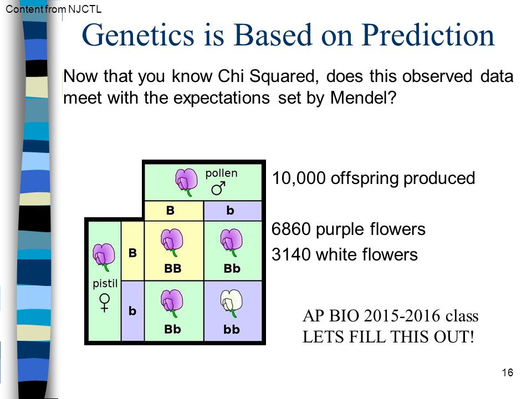The image size is (532, 399).
Task: Click the 6860 purple flowers line
Action: click(348, 229)
